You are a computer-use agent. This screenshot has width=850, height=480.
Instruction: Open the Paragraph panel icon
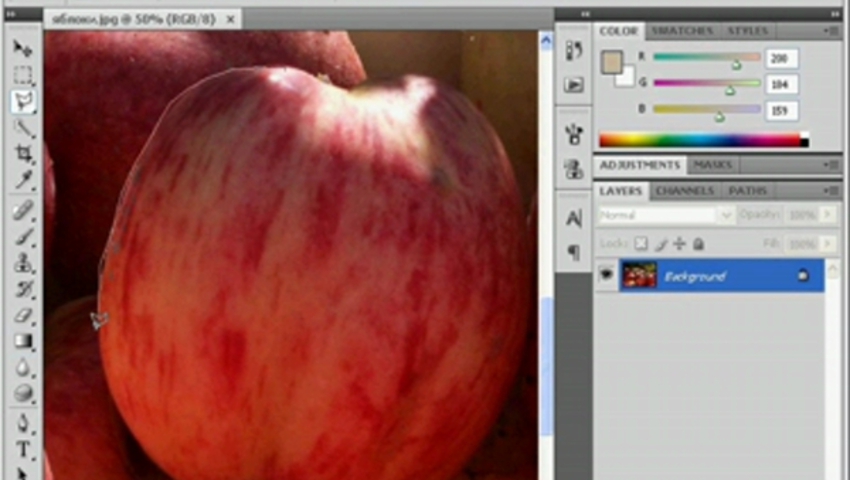point(574,252)
